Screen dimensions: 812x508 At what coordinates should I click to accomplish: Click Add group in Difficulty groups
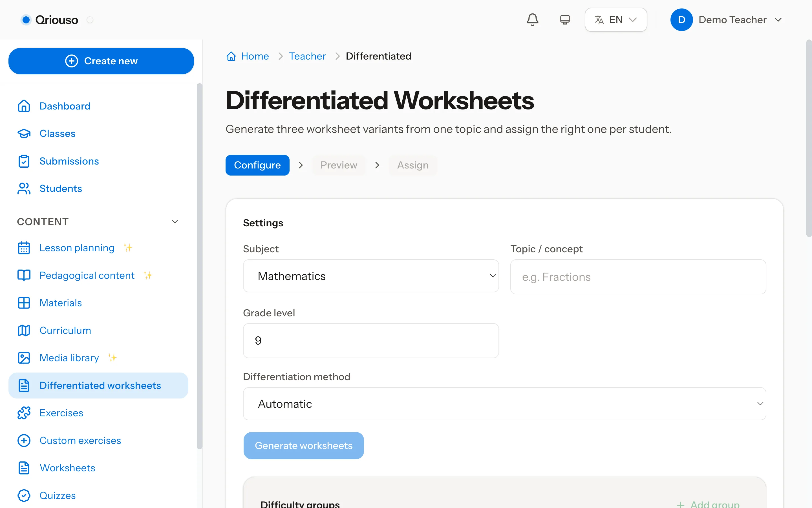pyautogui.click(x=708, y=504)
